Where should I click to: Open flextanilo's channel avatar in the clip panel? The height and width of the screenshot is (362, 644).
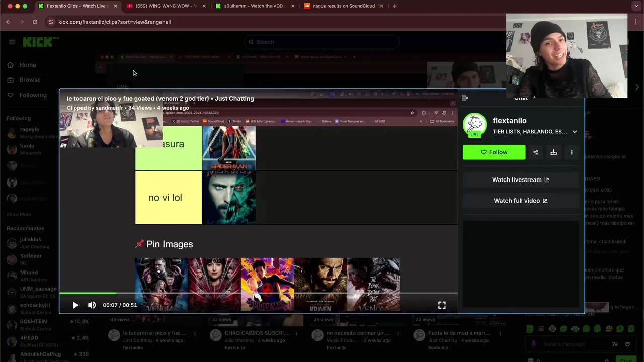[x=474, y=125]
